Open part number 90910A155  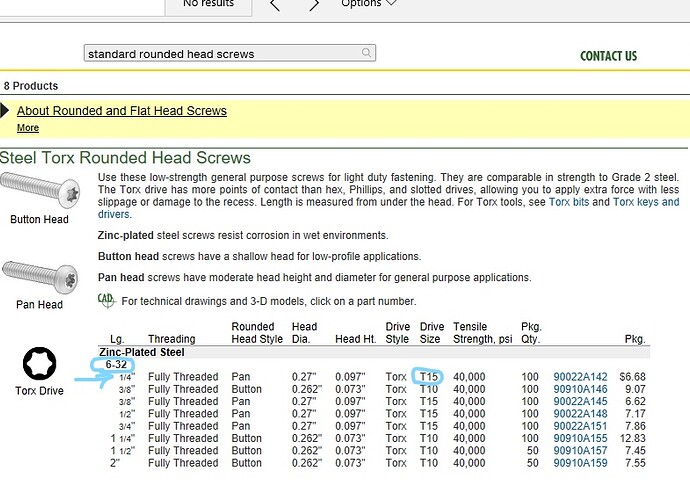580,438
